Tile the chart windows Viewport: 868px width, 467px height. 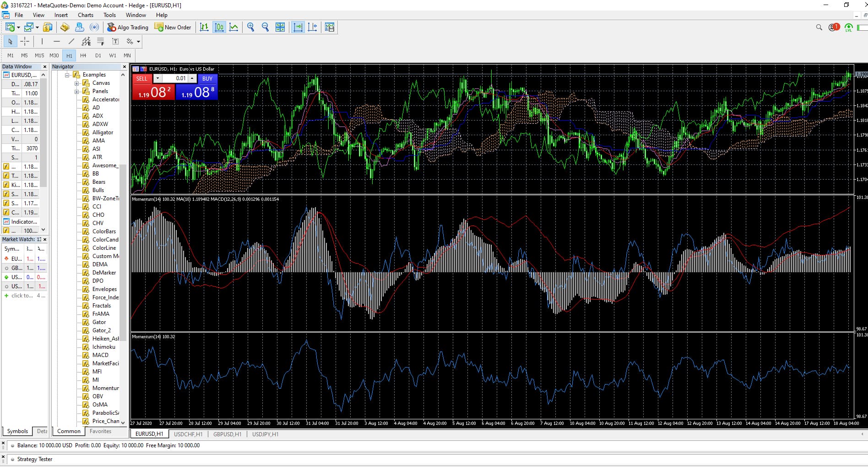click(280, 27)
